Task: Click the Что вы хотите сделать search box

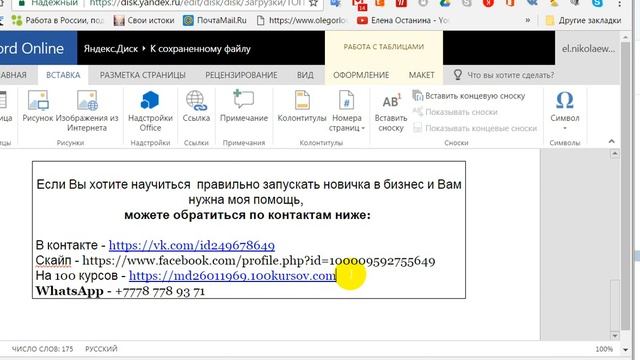Action: [x=511, y=75]
